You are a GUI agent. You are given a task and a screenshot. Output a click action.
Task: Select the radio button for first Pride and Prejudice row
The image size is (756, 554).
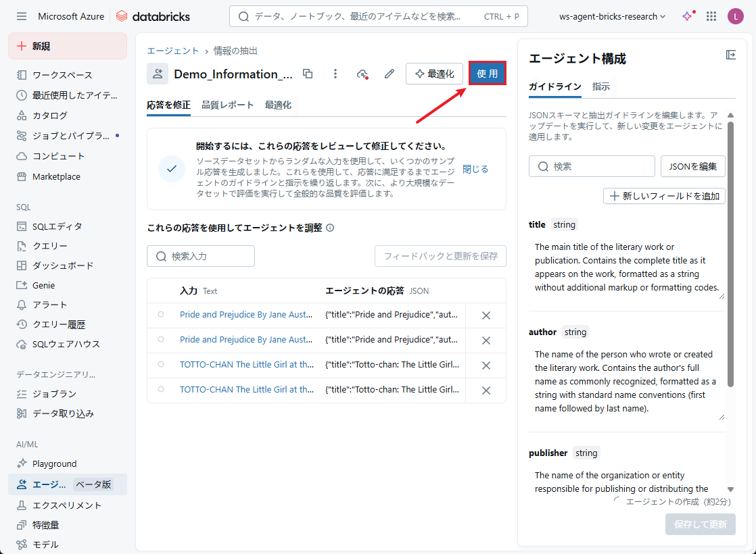click(x=161, y=314)
